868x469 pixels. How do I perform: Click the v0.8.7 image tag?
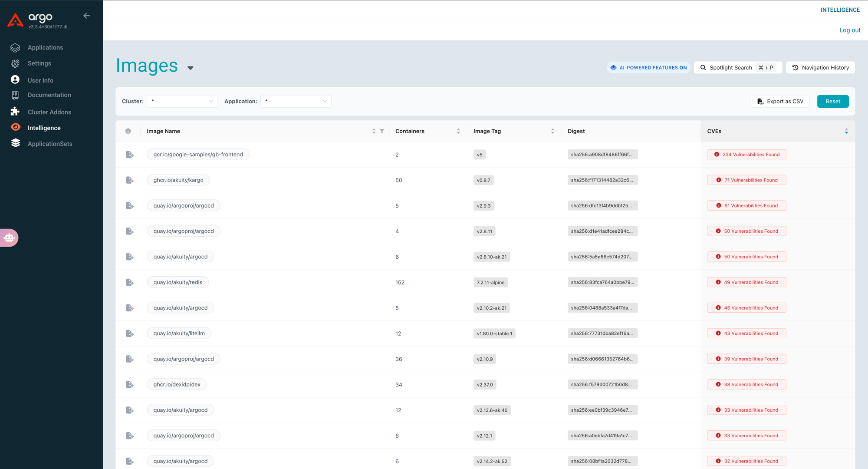point(483,180)
